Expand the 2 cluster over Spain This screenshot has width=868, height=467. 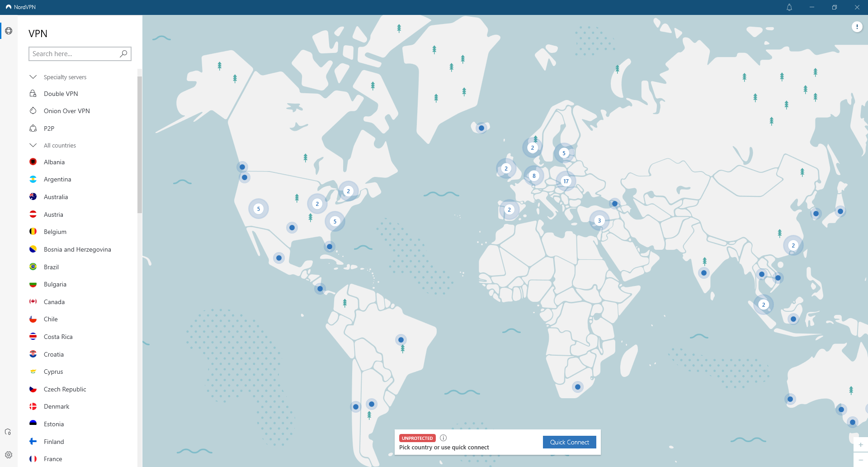tap(509, 210)
